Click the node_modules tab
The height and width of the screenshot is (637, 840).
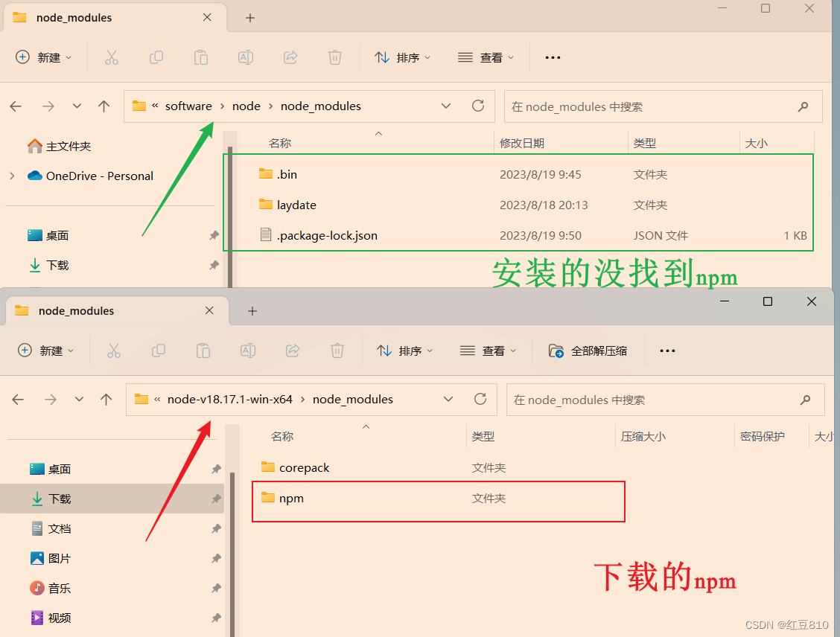point(74,17)
